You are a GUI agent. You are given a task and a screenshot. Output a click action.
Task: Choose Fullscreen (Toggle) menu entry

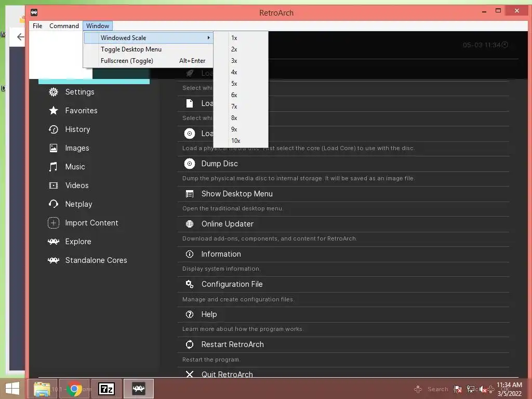click(x=149, y=61)
